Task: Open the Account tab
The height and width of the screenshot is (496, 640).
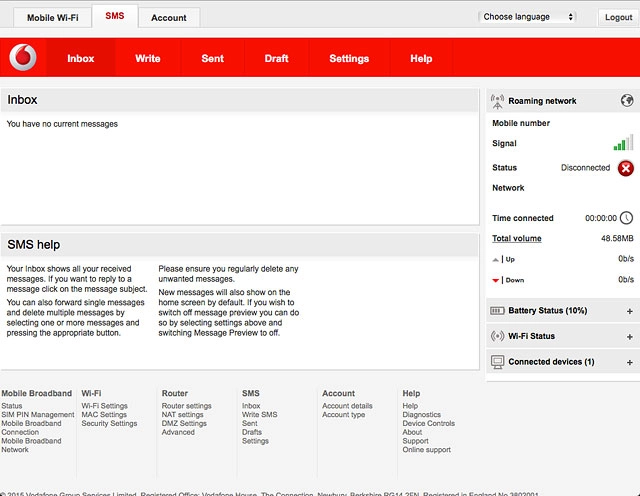Action: click(168, 18)
